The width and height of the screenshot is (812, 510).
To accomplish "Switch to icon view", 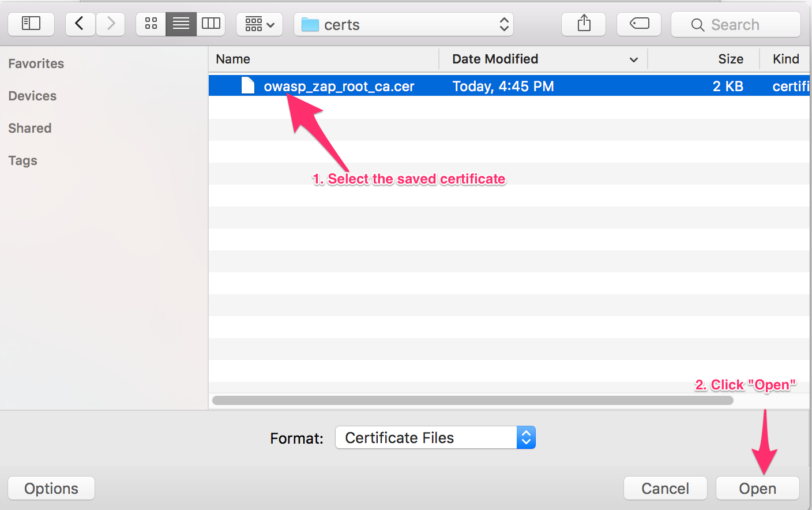I will click(151, 24).
